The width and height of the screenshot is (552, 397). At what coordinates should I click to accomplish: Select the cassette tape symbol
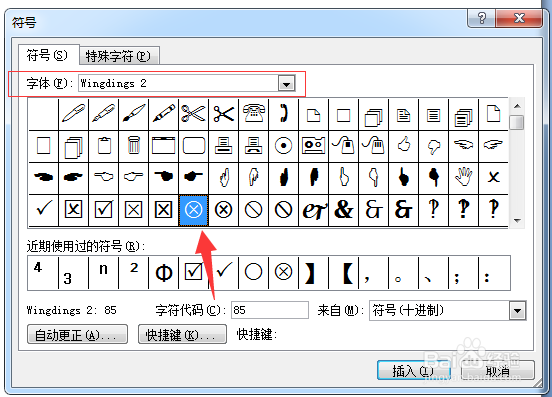[313, 146]
